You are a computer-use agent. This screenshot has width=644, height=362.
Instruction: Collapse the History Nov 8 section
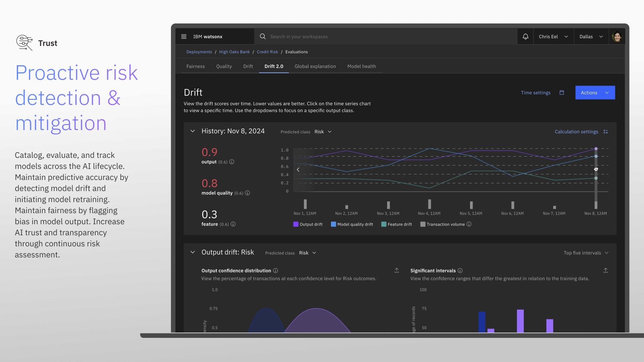[193, 131]
